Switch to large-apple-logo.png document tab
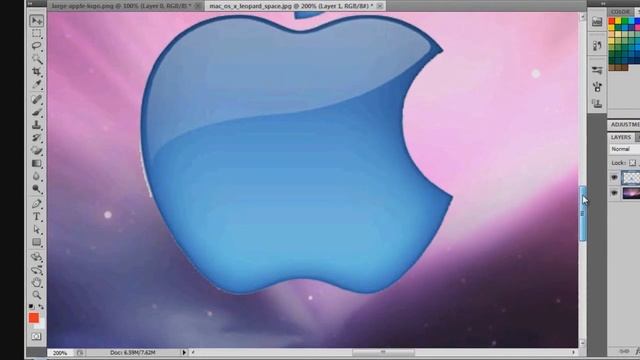The height and width of the screenshot is (360, 640). (x=121, y=6)
